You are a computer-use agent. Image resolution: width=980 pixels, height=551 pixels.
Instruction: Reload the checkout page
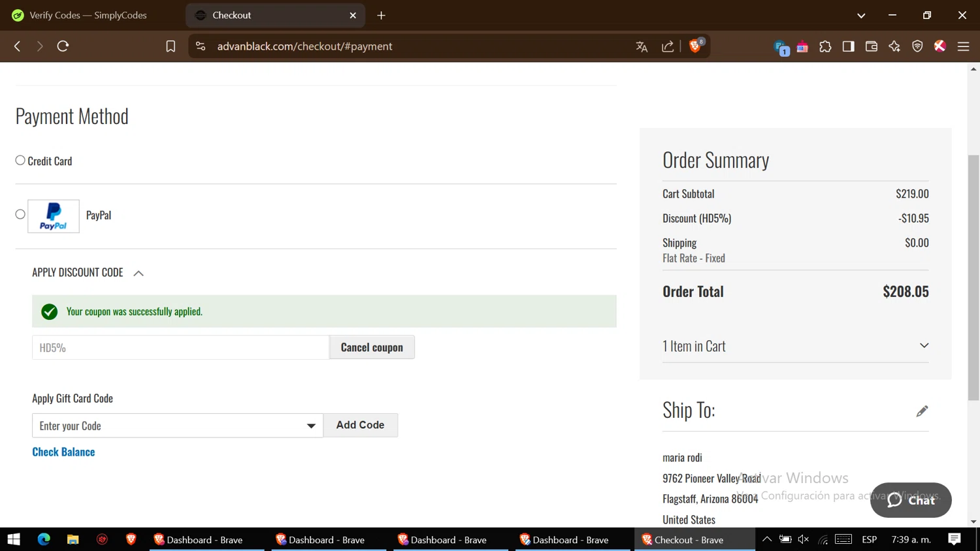pos(63,46)
